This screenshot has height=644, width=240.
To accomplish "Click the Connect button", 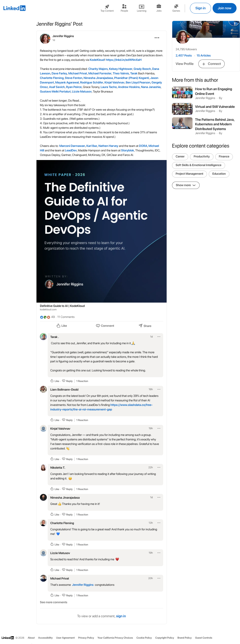I will tap(211, 64).
